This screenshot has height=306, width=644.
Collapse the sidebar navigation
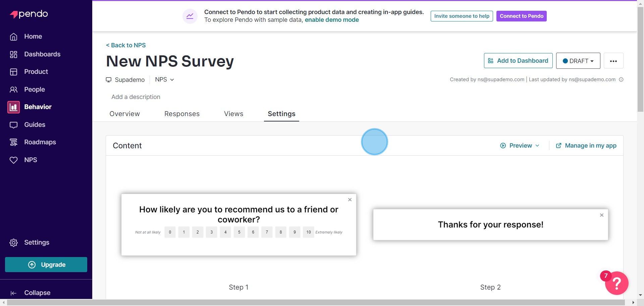[x=31, y=293]
